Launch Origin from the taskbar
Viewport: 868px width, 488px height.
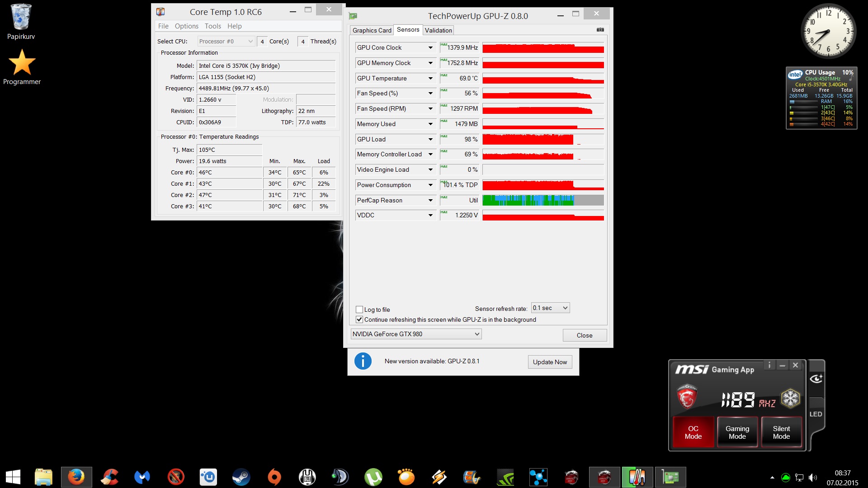coord(274,477)
